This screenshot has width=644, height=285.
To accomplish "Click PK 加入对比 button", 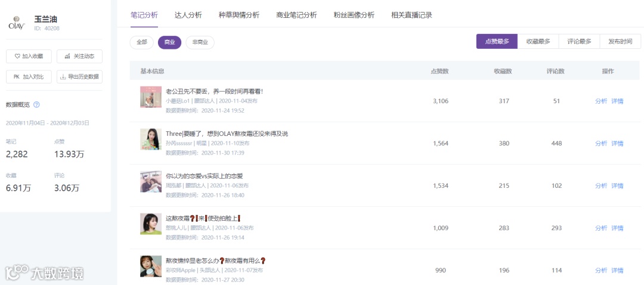I will pos(29,76).
